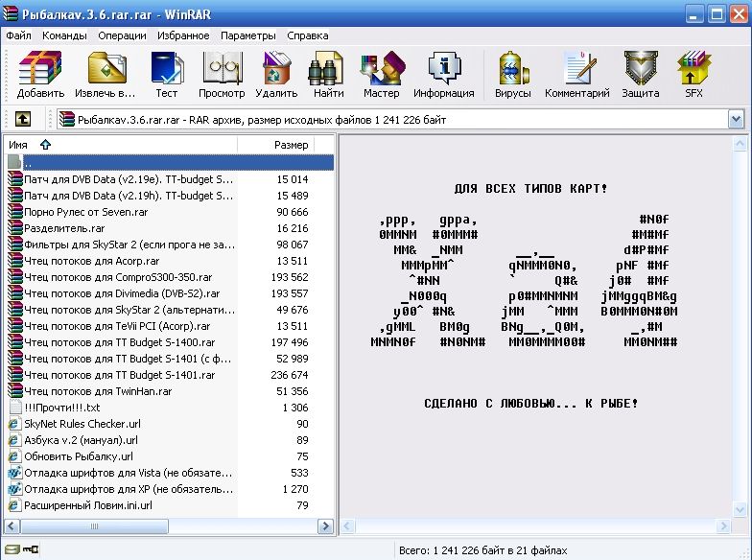Open the Комментарий (Comment) tool
Image resolution: width=752 pixels, height=560 pixels.
(x=577, y=75)
